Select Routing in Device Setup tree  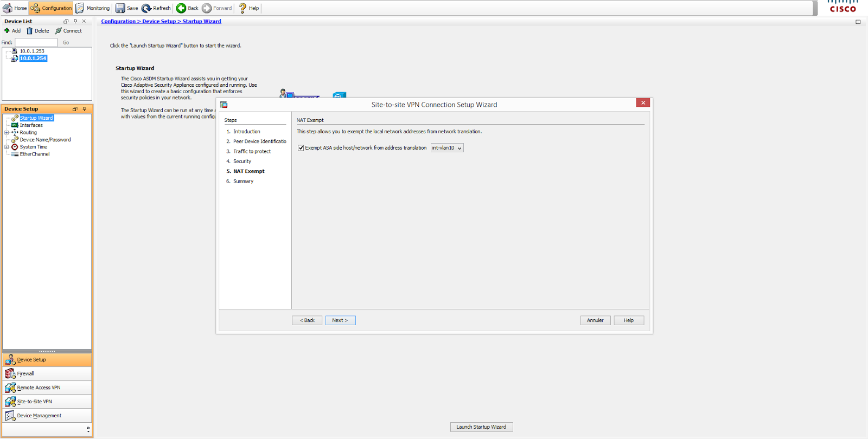28,132
